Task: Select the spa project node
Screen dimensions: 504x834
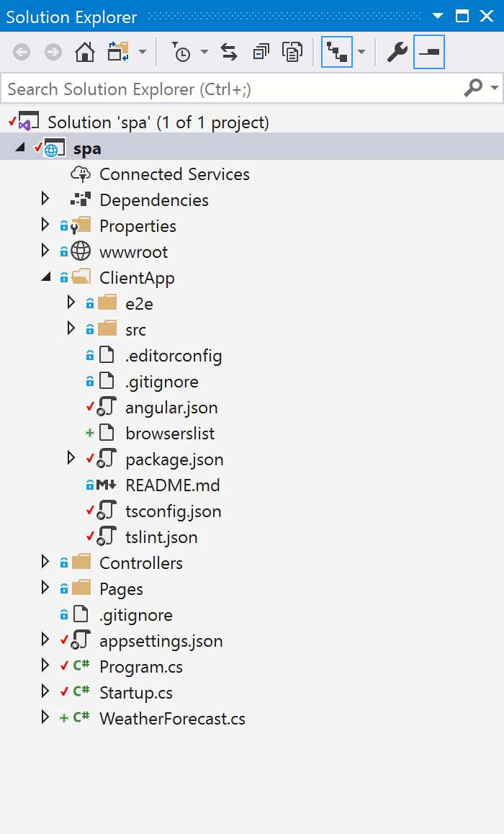Action: (87, 148)
